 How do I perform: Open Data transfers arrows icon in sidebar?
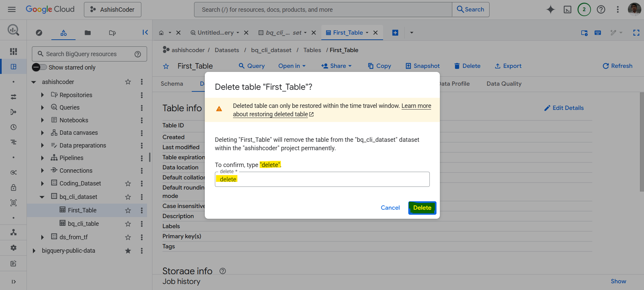pos(13,97)
